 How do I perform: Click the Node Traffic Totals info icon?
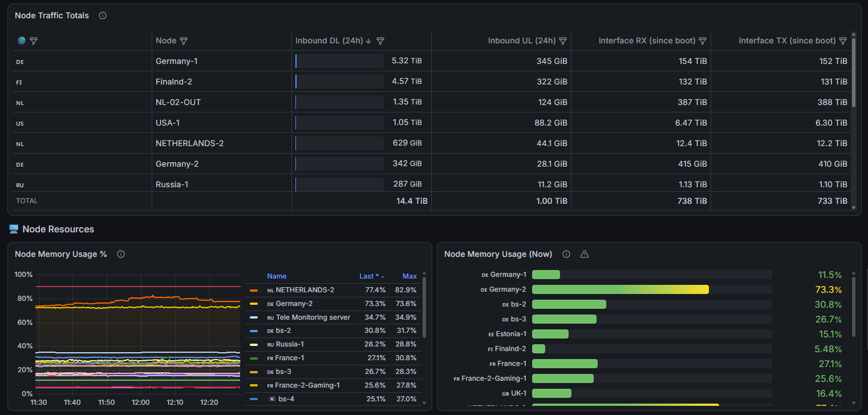coord(103,15)
